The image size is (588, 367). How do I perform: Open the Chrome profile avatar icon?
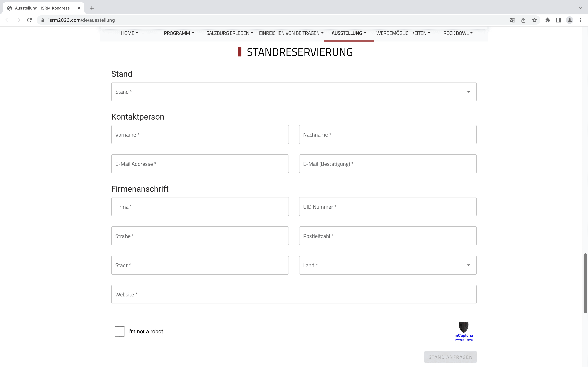[570, 20]
